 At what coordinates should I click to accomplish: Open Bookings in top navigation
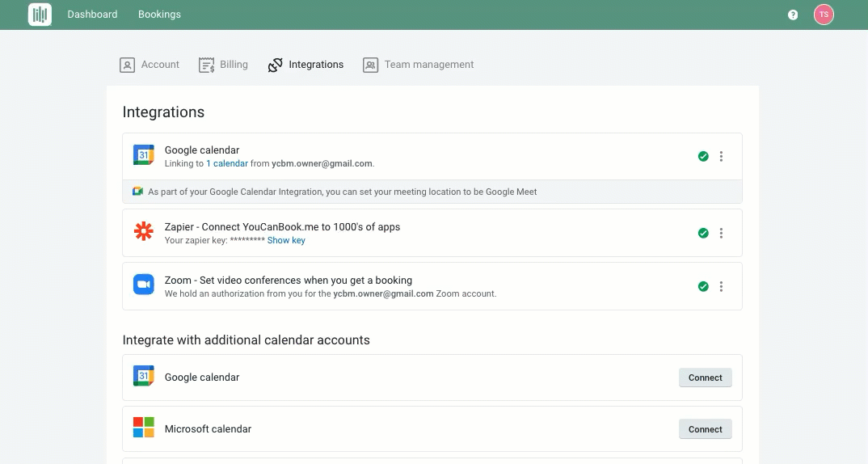point(159,15)
